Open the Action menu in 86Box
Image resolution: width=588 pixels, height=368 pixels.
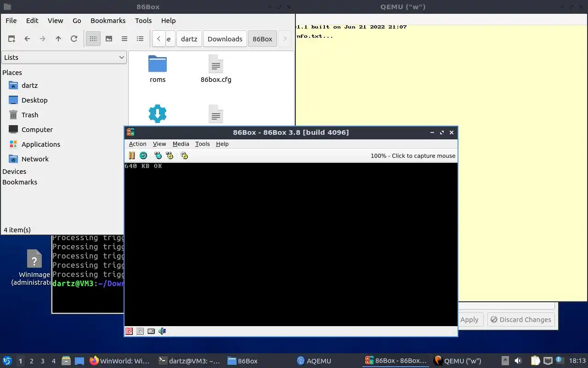coord(137,144)
